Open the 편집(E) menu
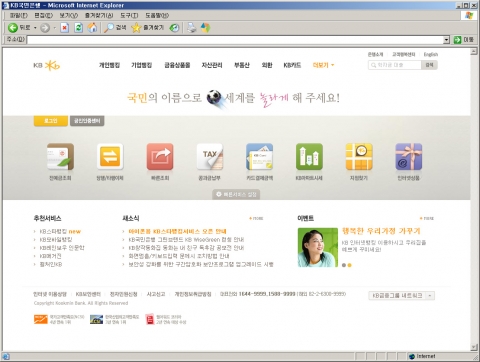 pyautogui.click(x=44, y=15)
